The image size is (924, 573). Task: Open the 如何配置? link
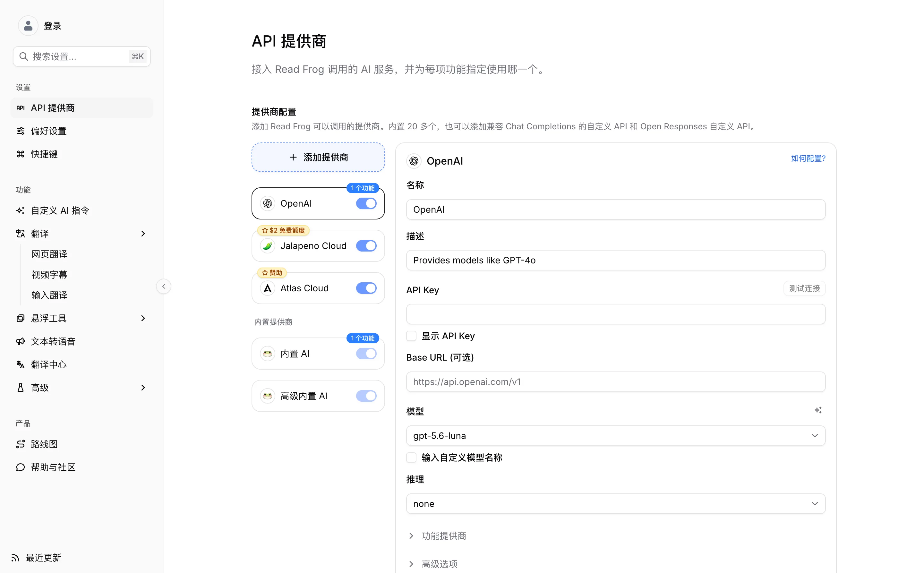(808, 158)
